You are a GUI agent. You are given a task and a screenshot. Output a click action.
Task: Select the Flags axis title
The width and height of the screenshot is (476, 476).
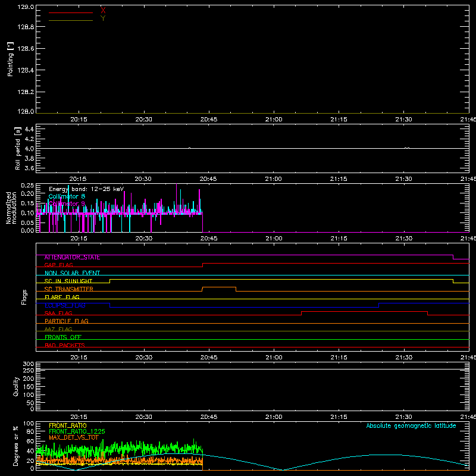tap(24, 297)
